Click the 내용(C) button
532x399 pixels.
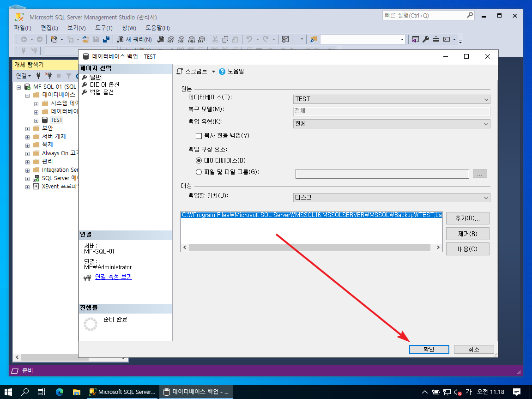click(x=467, y=249)
